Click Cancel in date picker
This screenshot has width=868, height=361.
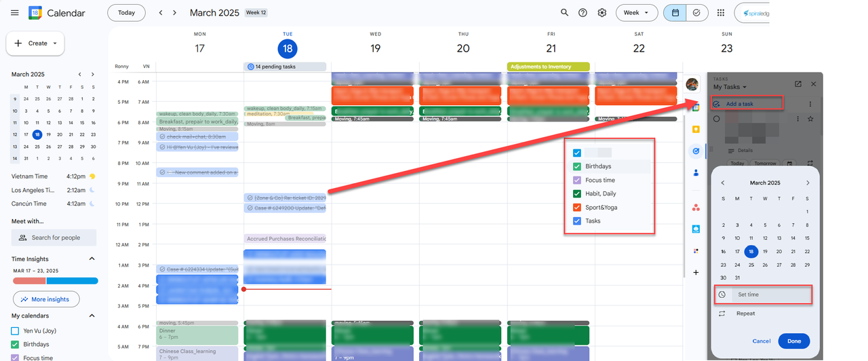point(762,341)
